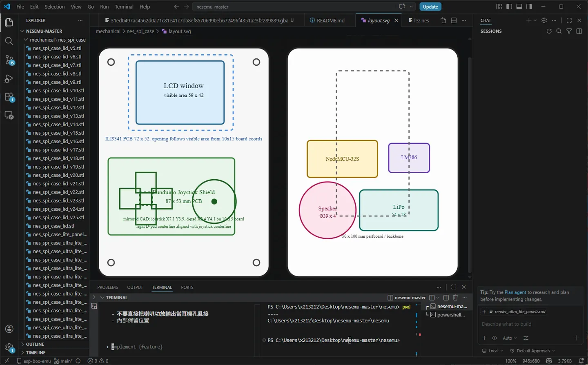Toggle the Primary Side Bar
The height and width of the screenshot is (365, 588).
pos(509,7)
